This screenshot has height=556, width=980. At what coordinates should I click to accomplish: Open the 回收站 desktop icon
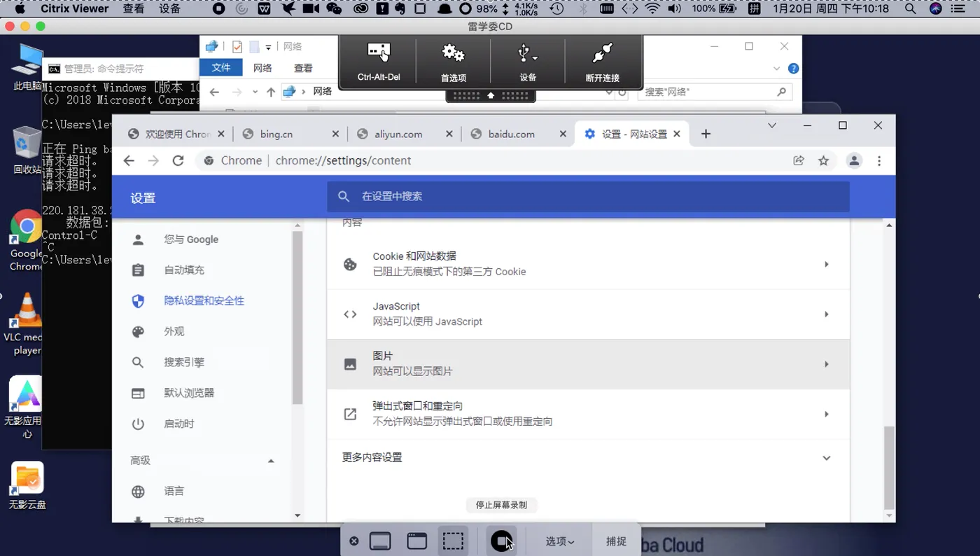(x=27, y=150)
